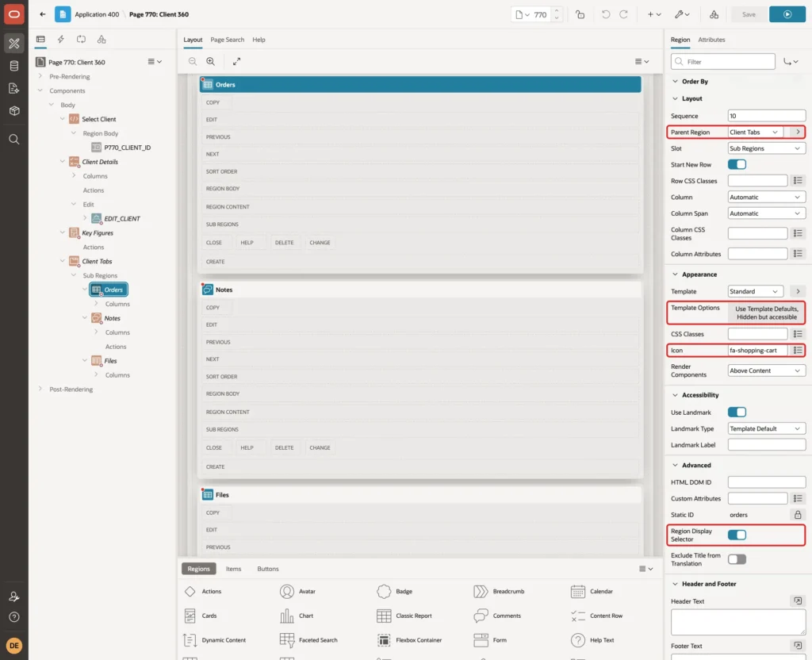Switch to Dynamic Actions lightning tab
Image resolution: width=812 pixels, height=660 pixels.
tap(60, 40)
